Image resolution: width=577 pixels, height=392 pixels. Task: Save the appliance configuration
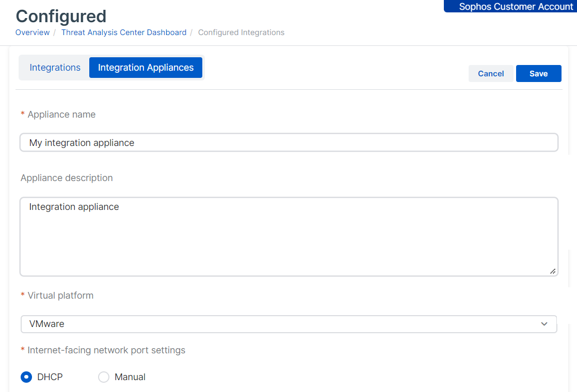538,74
